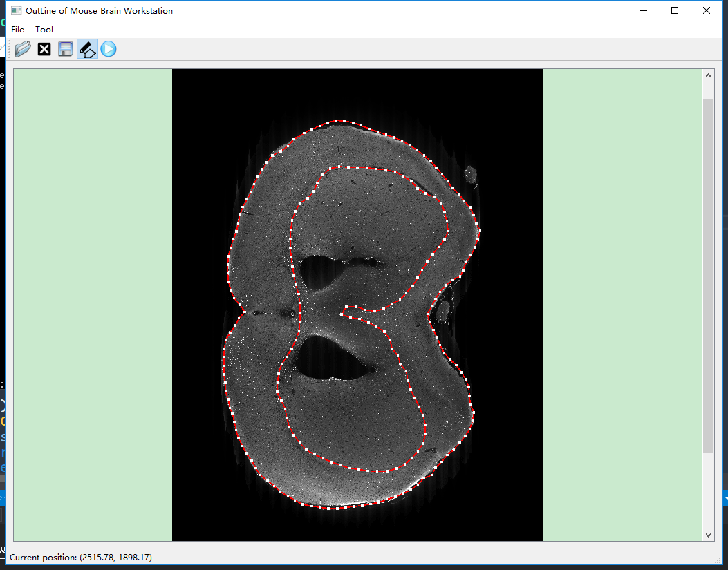The image size is (728, 570).
Task: Click the toolbar drag handle grip
Action: pyautogui.click(x=10, y=49)
